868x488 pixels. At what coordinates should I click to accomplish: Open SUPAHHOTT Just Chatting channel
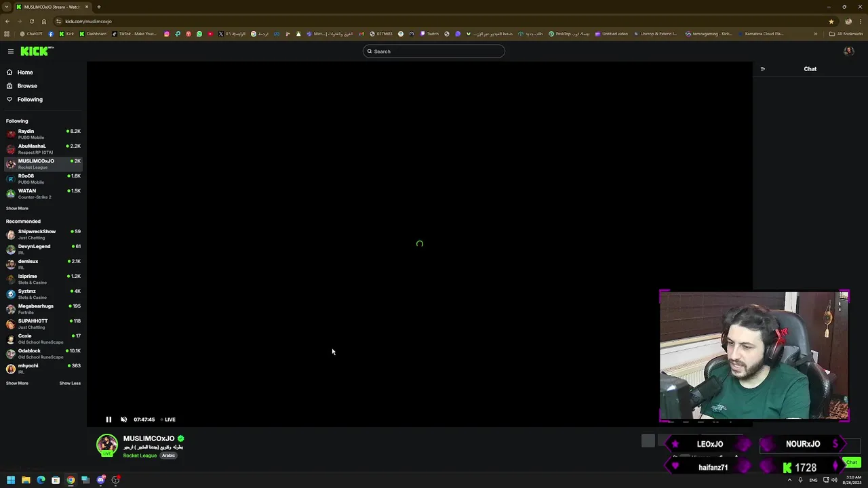point(43,324)
